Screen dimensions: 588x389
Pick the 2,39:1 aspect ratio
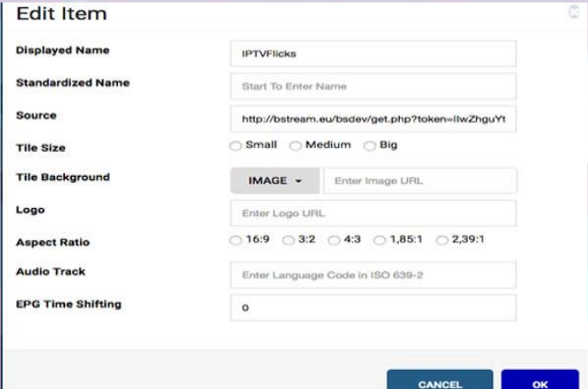442,240
